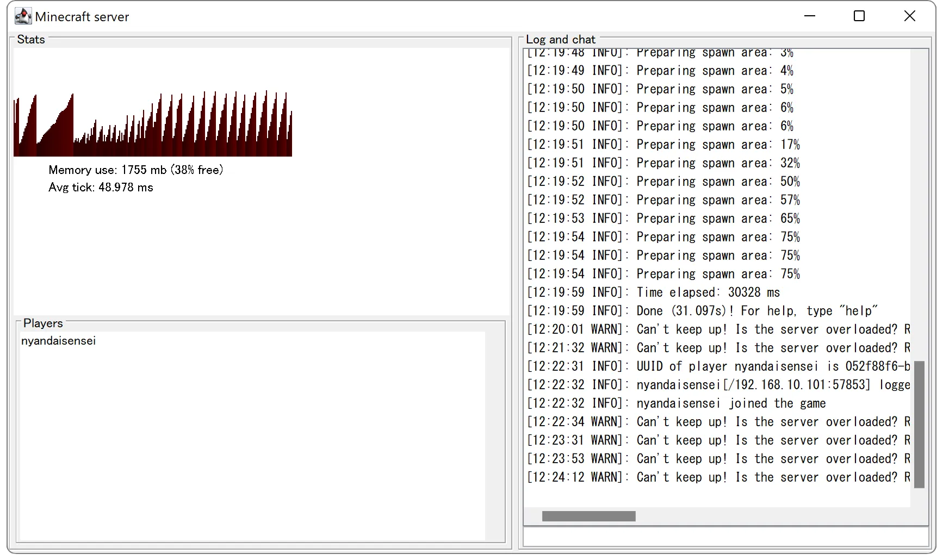Click the 'Preparing spawn area: 5%' log line

pyautogui.click(x=660, y=89)
